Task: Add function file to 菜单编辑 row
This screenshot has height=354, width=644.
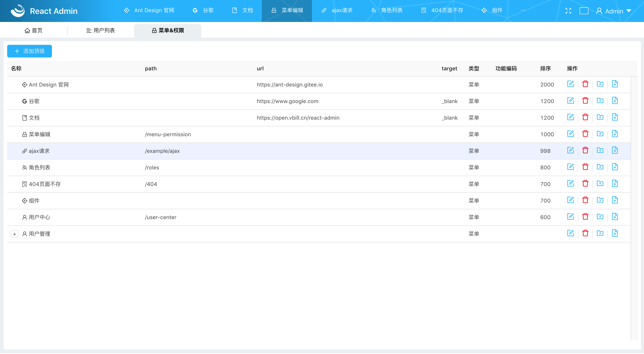Action: pyautogui.click(x=614, y=134)
